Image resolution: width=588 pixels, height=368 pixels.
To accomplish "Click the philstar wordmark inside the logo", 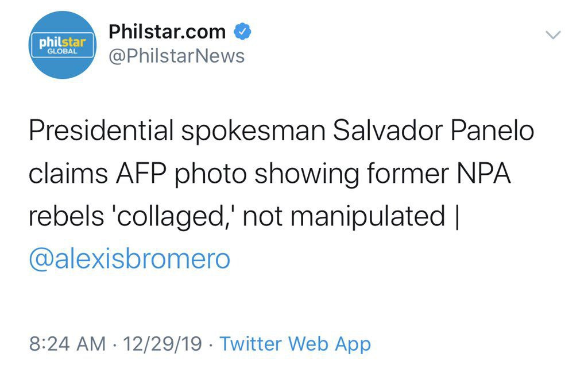I will tap(63, 41).
